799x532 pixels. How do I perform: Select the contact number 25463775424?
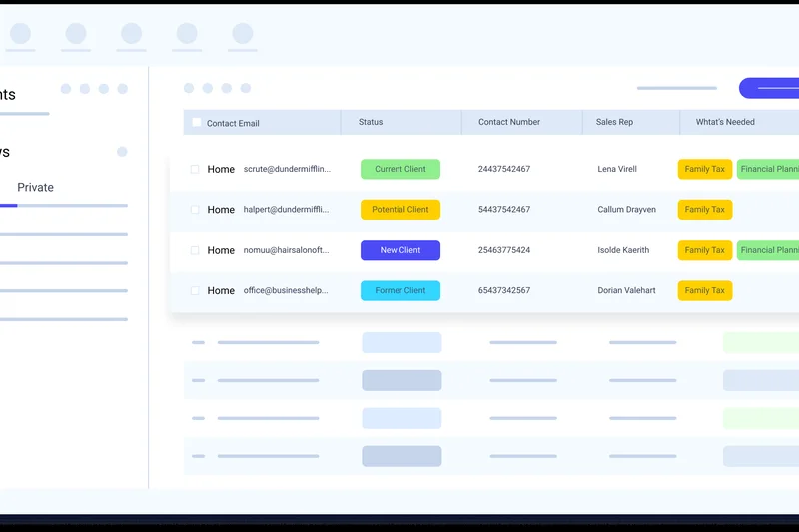tap(504, 251)
